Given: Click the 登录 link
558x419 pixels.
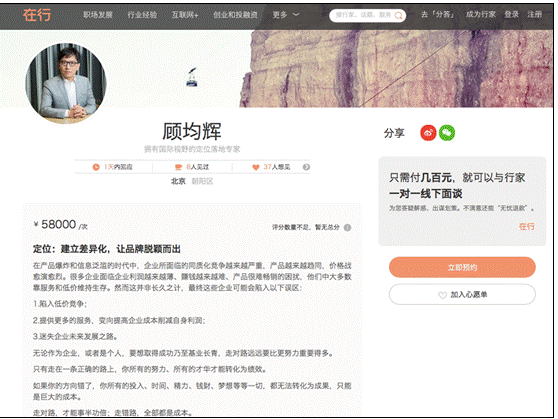Looking at the screenshot, I should 511,14.
